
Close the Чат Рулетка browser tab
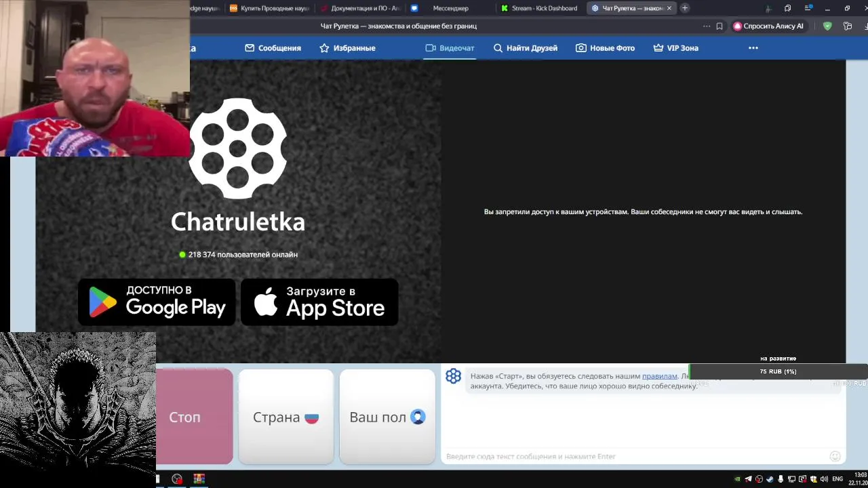click(669, 8)
